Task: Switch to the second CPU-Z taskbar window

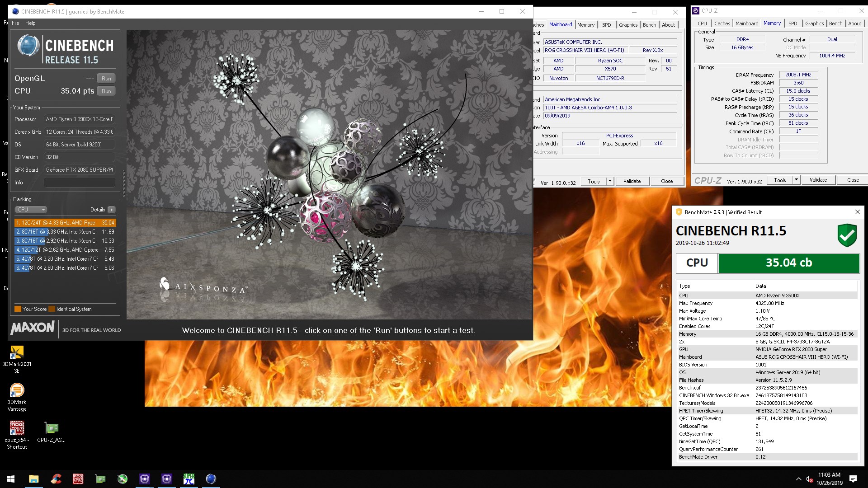Action: [166, 479]
